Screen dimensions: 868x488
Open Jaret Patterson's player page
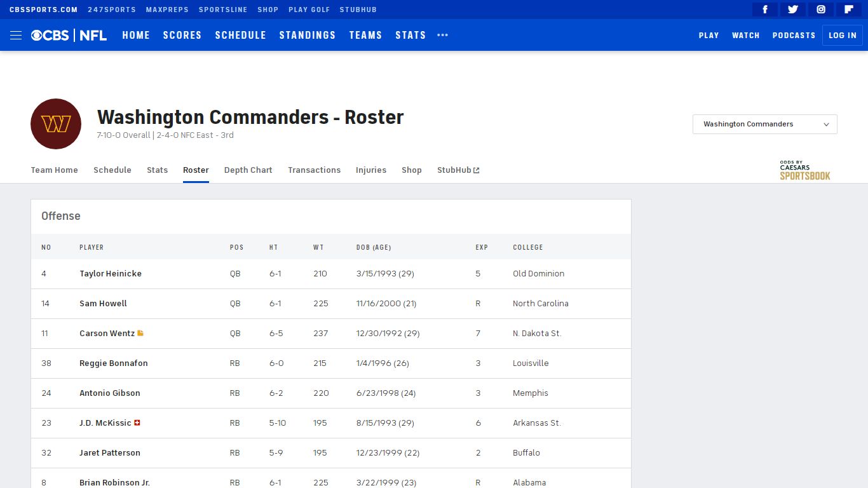click(x=110, y=453)
